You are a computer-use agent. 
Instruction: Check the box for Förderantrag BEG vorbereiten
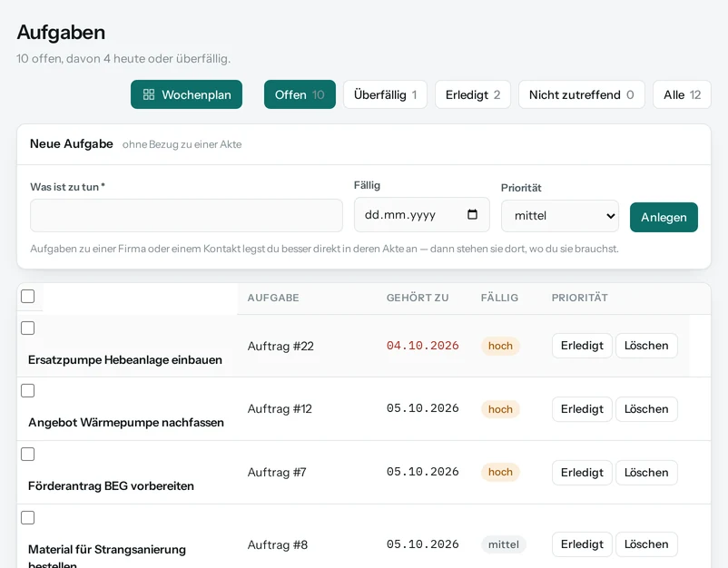28,454
